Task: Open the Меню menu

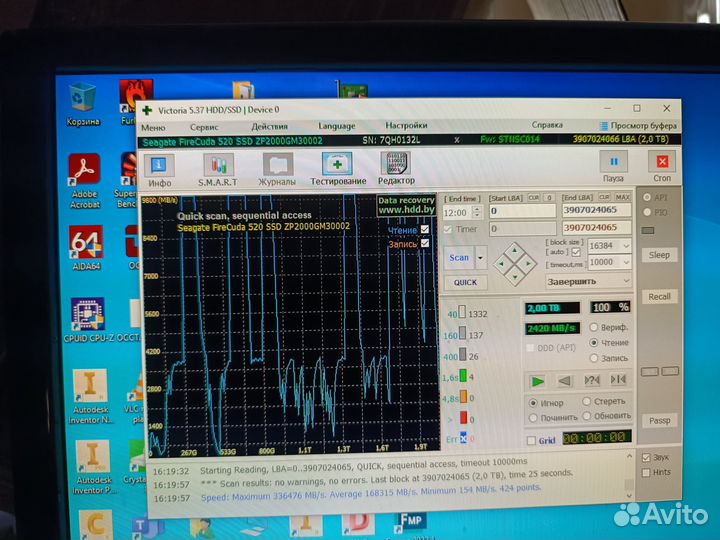Action: 153,128
